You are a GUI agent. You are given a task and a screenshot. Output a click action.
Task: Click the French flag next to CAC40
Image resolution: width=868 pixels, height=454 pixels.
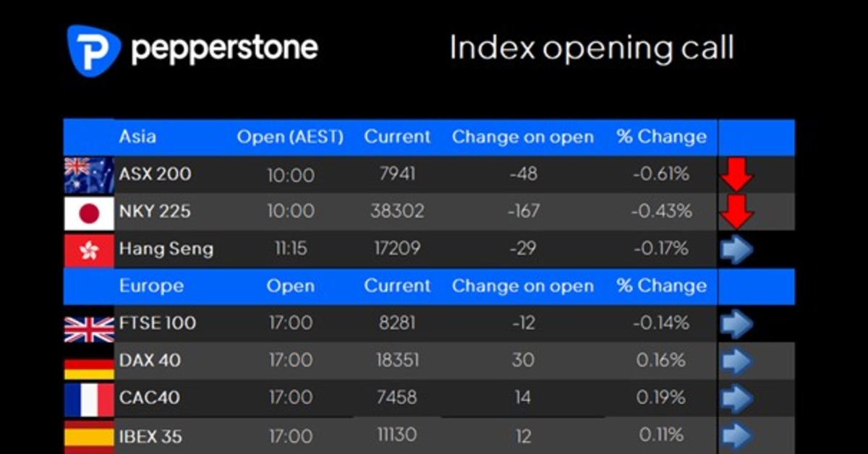(x=89, y=399)
